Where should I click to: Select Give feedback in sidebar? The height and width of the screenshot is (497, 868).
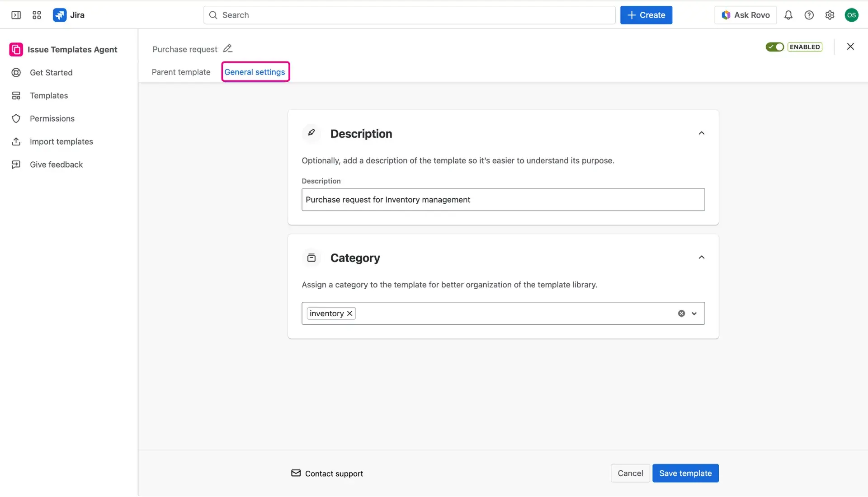pos(56,164)
